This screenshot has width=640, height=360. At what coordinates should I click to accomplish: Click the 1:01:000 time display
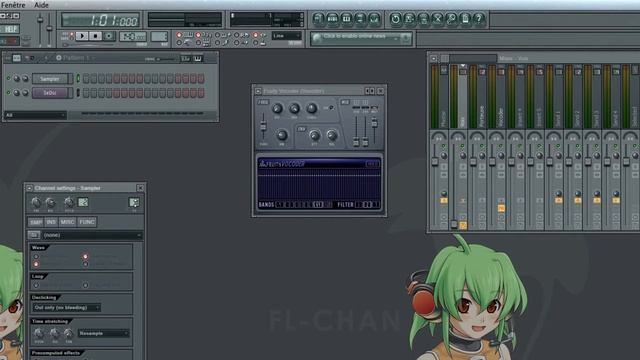101,20
